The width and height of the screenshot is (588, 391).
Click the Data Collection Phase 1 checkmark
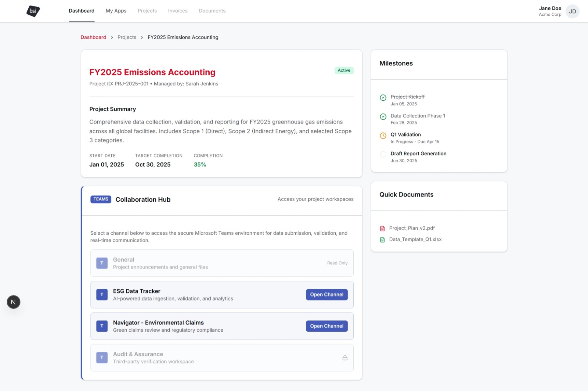(x=383, y=117)
